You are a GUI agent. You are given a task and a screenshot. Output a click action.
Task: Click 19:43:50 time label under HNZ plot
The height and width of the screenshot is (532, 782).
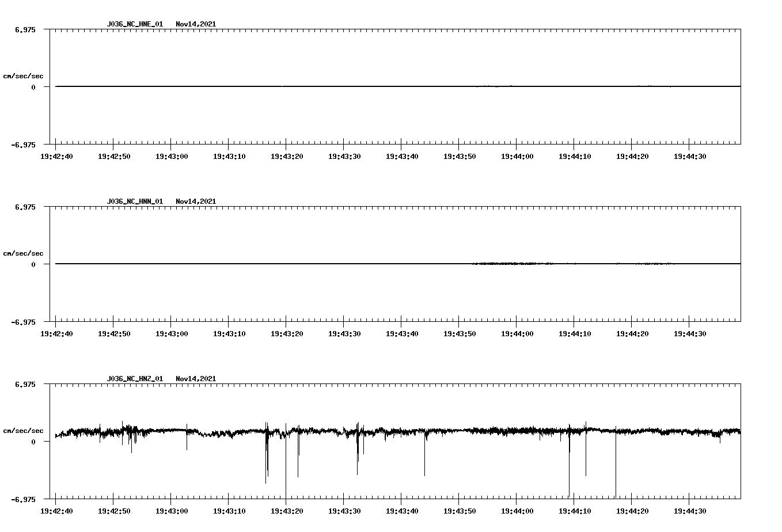(460, 511)
